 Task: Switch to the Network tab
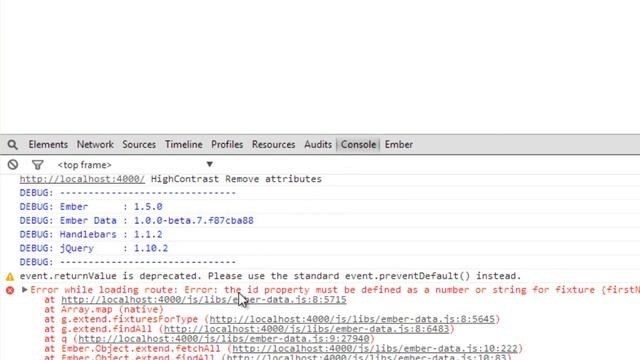point(95,144)
